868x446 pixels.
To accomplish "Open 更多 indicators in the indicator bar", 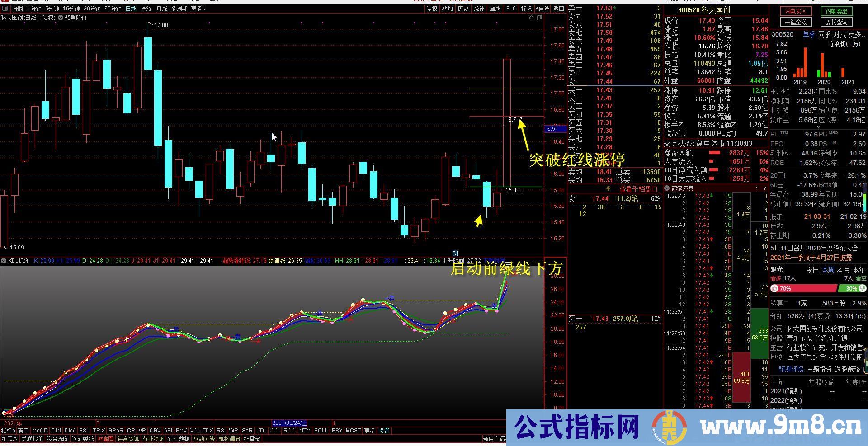I will click(369, 431).
